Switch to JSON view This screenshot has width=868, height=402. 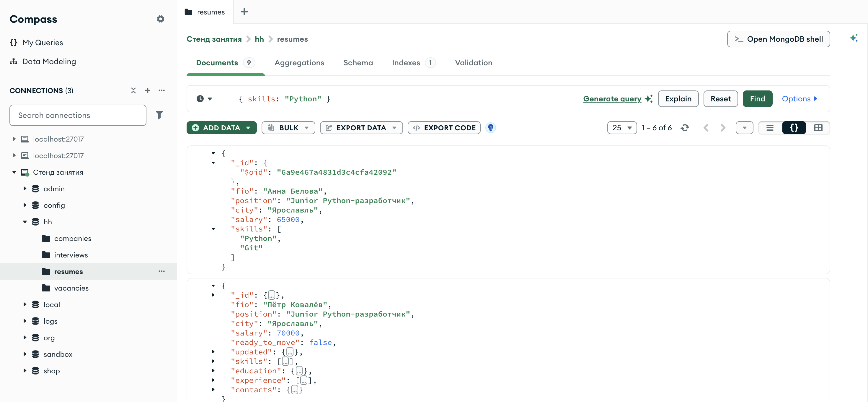794,128
